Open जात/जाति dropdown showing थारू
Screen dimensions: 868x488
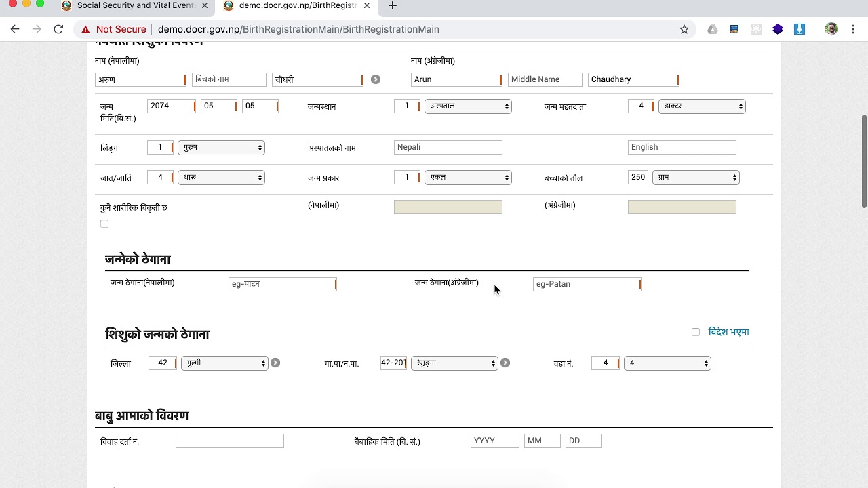pyautogui.click(x=221, y=178)
